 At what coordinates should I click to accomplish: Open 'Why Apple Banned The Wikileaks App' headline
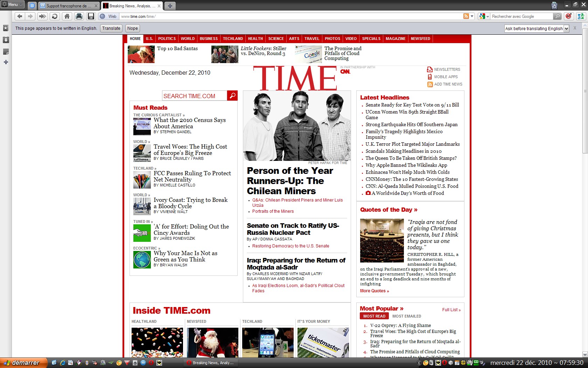[406, 165]
